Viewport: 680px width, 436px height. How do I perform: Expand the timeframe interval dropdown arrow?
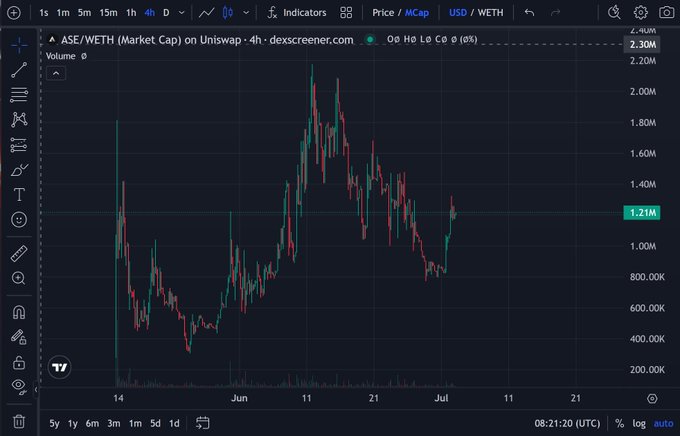[182, 13]
